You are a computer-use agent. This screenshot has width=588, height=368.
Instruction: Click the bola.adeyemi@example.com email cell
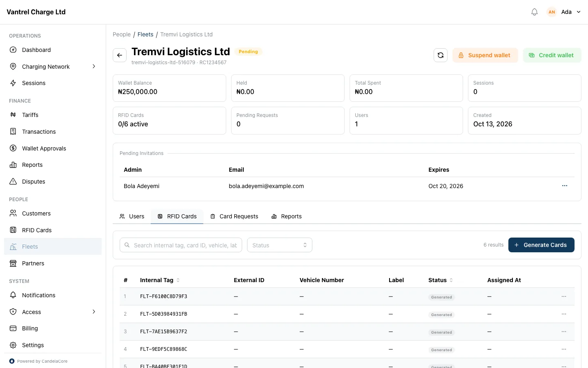(266, 186)
